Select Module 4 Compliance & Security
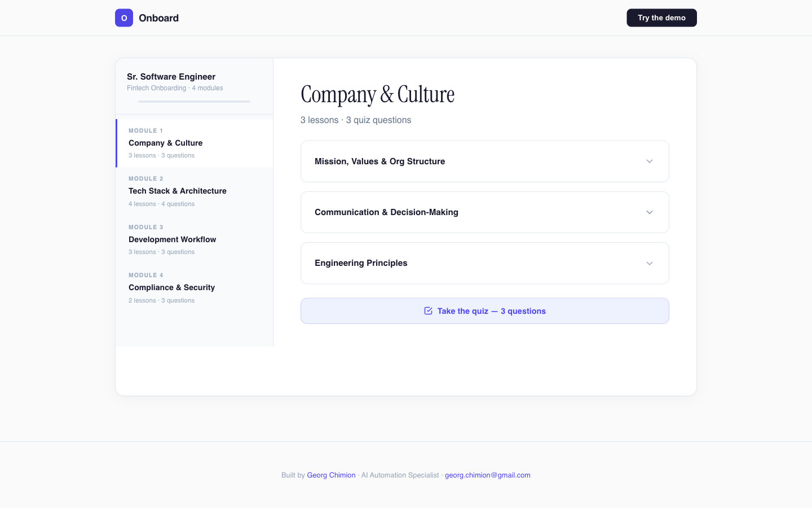 pos(195,288)
